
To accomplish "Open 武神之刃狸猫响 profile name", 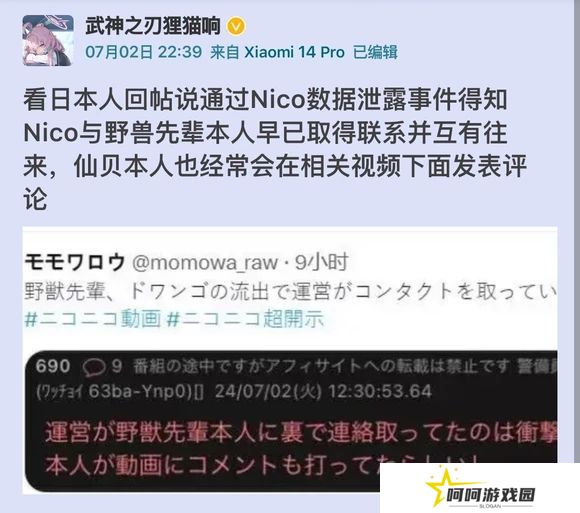I will pyautogui.click(x=153, y=26).
